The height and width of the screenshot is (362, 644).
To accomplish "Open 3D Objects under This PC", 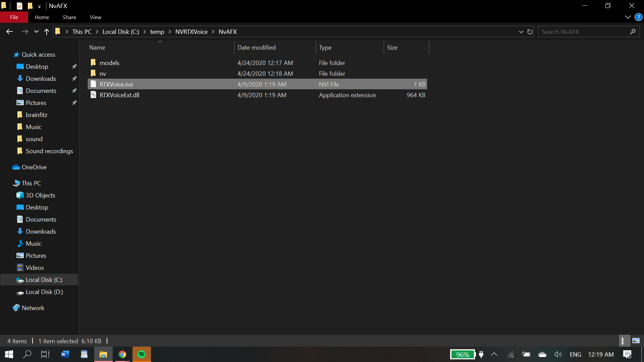I will [40, 195].
